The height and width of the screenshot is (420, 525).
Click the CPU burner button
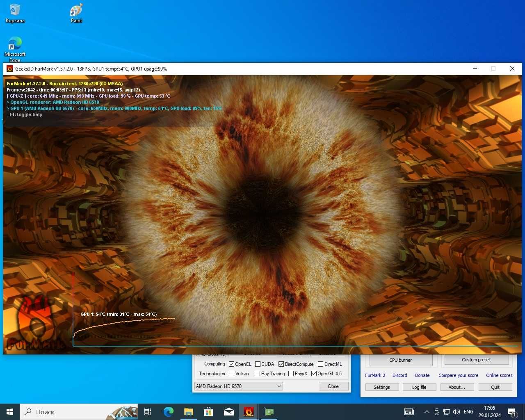pos(401,360)
